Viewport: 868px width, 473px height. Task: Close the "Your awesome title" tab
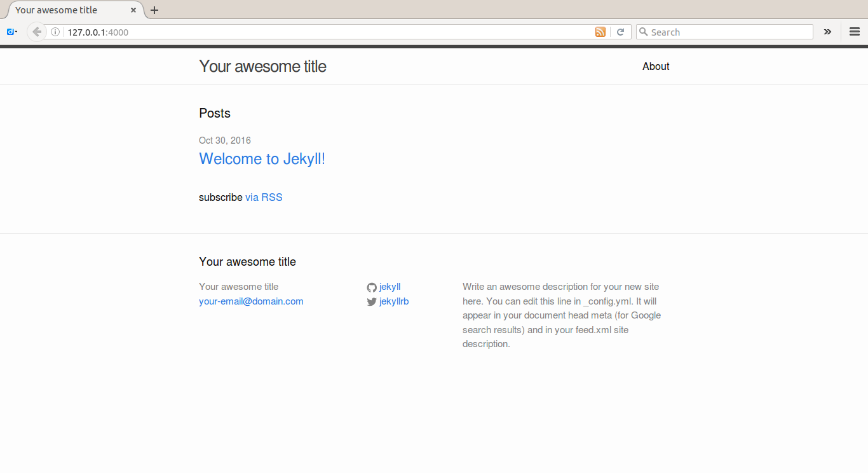tap(133, 10)
